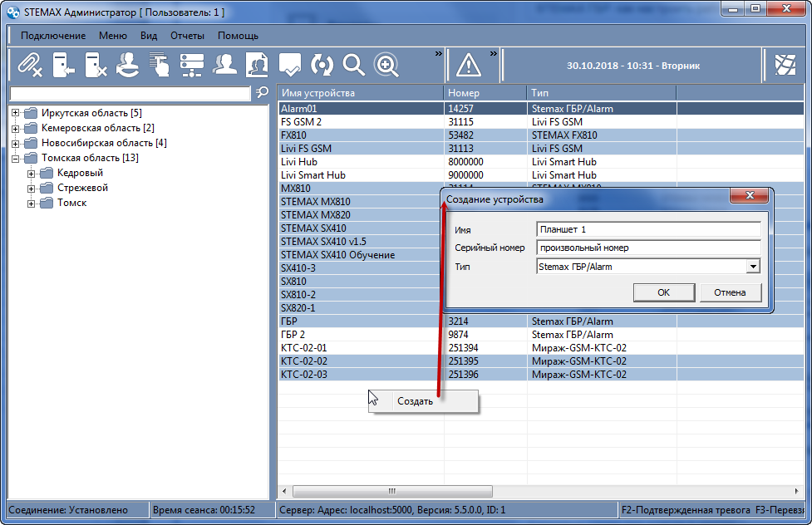Select Иркутская область [5] folder
Image resolution: width=812 pixels, height=525 pixels.
point(91,113)
